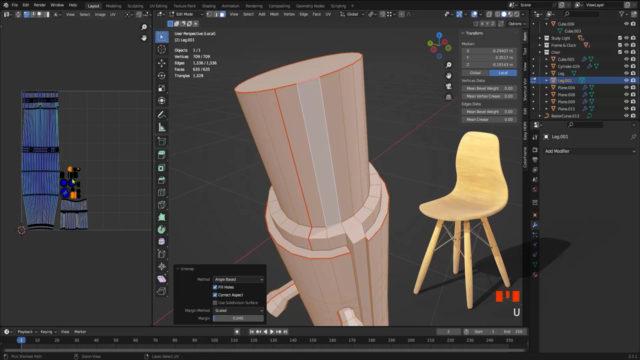
Task: Click UV editor zoom magnifier icon
Action: pos(144,27)
